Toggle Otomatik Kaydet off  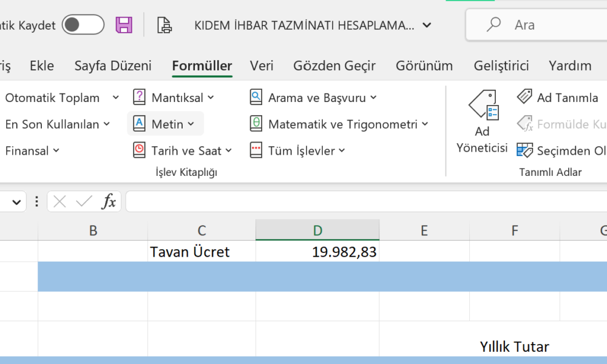[x=83, y=24]
